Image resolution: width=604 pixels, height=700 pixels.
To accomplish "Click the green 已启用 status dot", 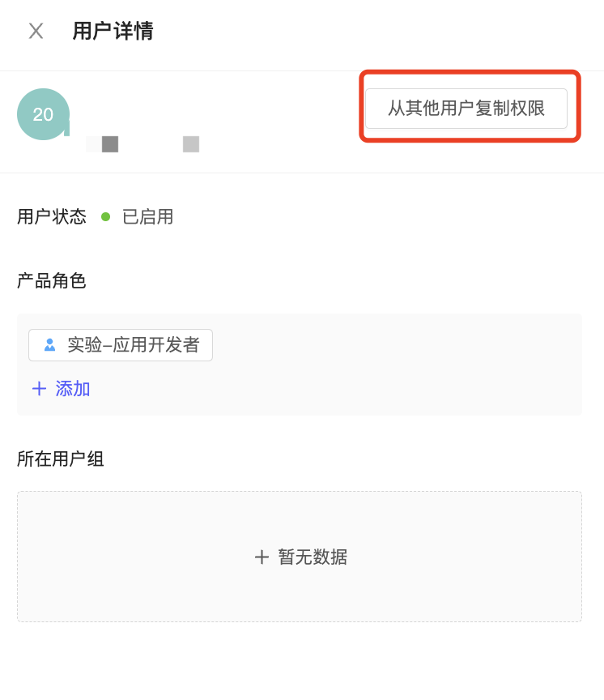I will pyautogui.click(x=106, y=217).
